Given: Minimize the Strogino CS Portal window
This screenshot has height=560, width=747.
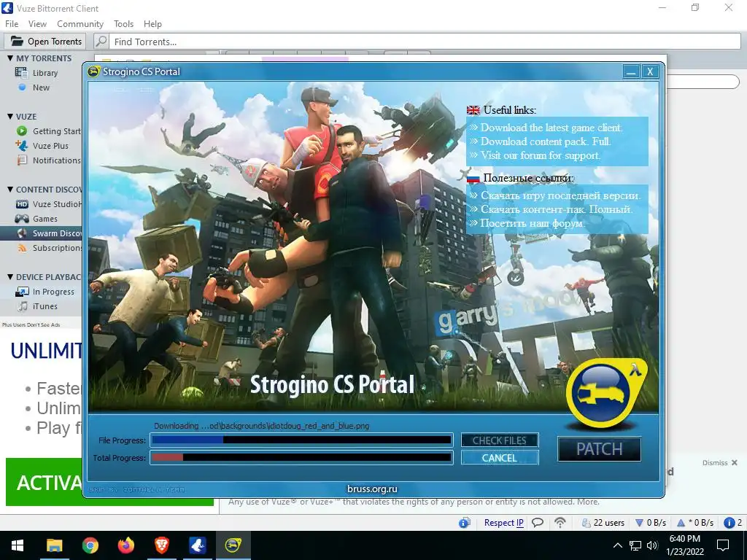Looking at the screenshot, I should point(631,72).
